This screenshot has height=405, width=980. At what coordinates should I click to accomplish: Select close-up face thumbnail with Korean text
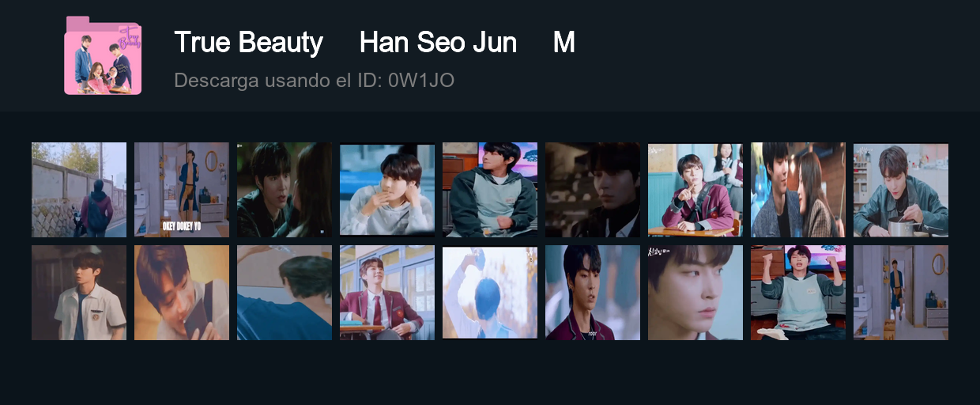(695, 293)
